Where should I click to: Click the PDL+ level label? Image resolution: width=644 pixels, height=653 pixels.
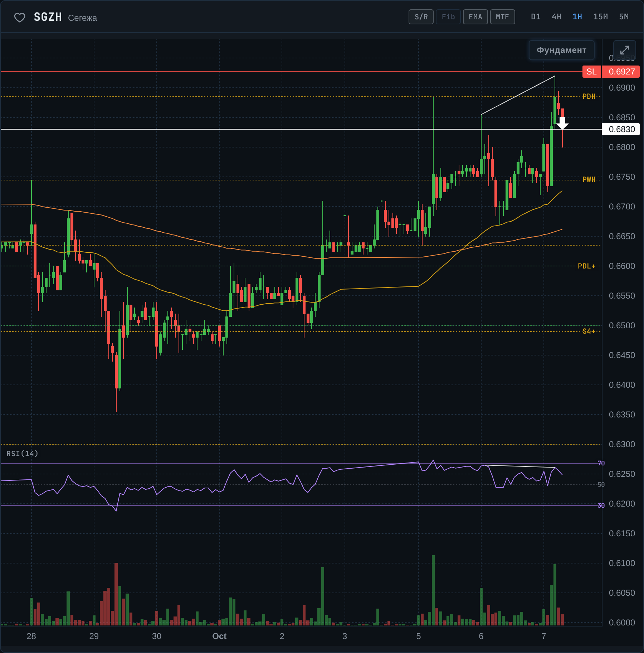587,266
